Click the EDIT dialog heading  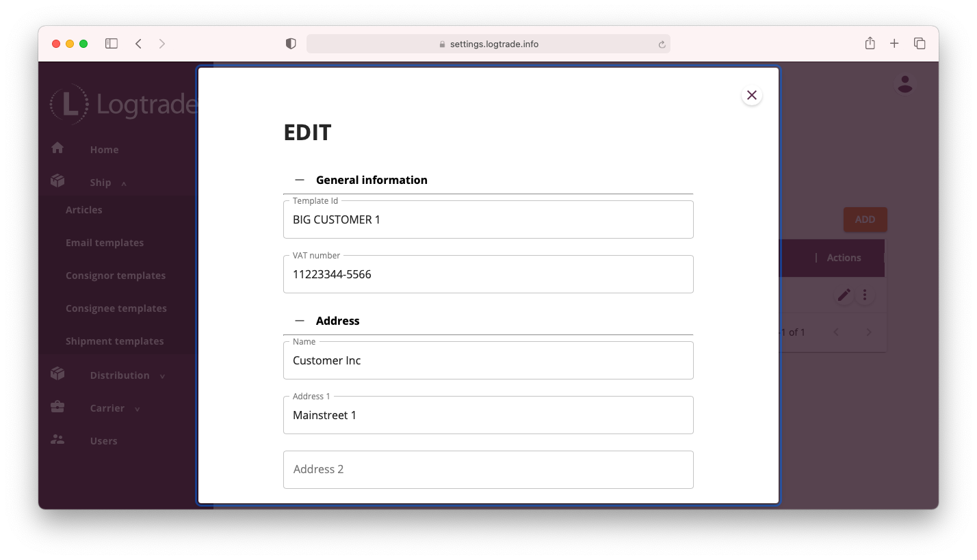[x=307, y=133]
